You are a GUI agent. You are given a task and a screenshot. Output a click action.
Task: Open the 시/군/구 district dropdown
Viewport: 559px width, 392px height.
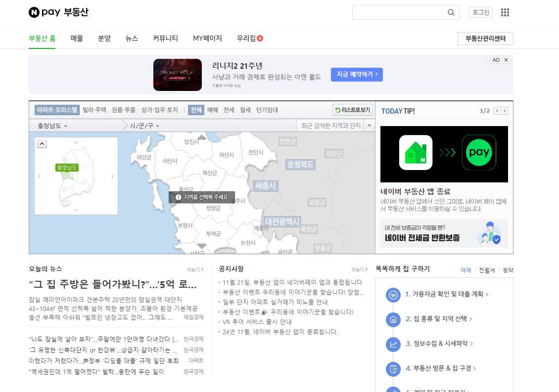144,126
